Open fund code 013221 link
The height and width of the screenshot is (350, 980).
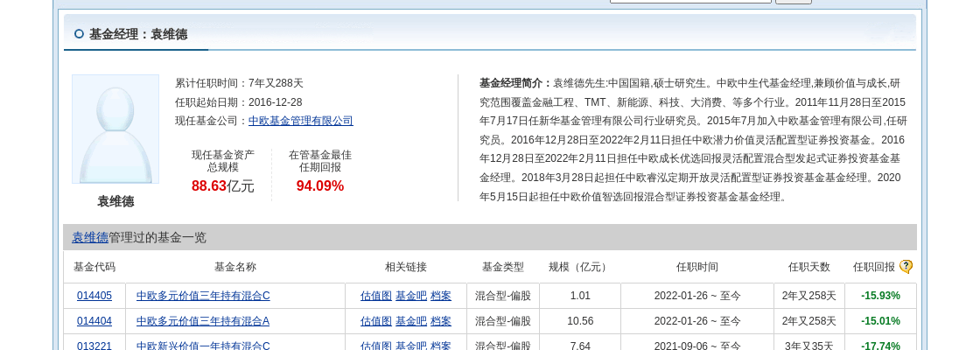tap(94, 346)
